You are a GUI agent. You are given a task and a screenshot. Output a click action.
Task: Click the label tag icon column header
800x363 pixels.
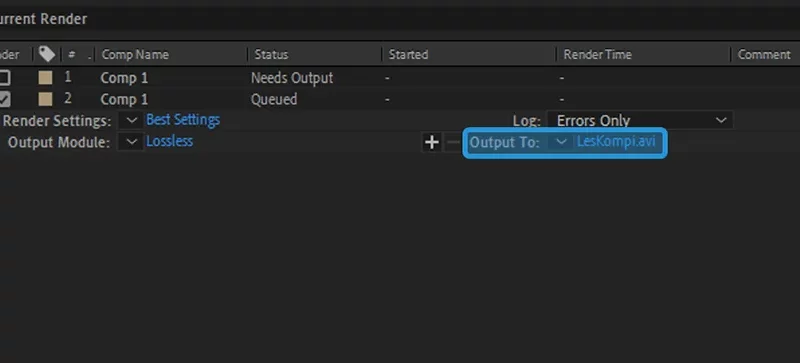(x=46, y=54)
